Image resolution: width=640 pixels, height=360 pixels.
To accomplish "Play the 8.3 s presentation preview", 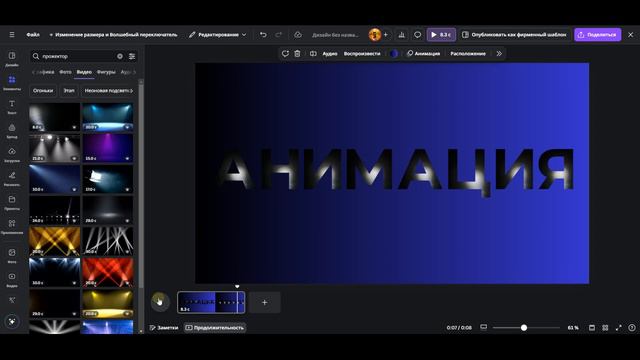I will (441, 35).
